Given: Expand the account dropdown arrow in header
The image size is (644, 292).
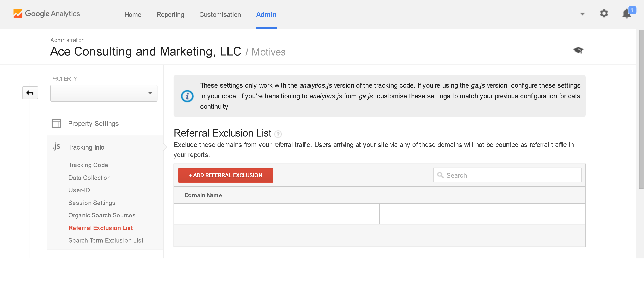Looking at the screenshot, I should pos(582,14).
